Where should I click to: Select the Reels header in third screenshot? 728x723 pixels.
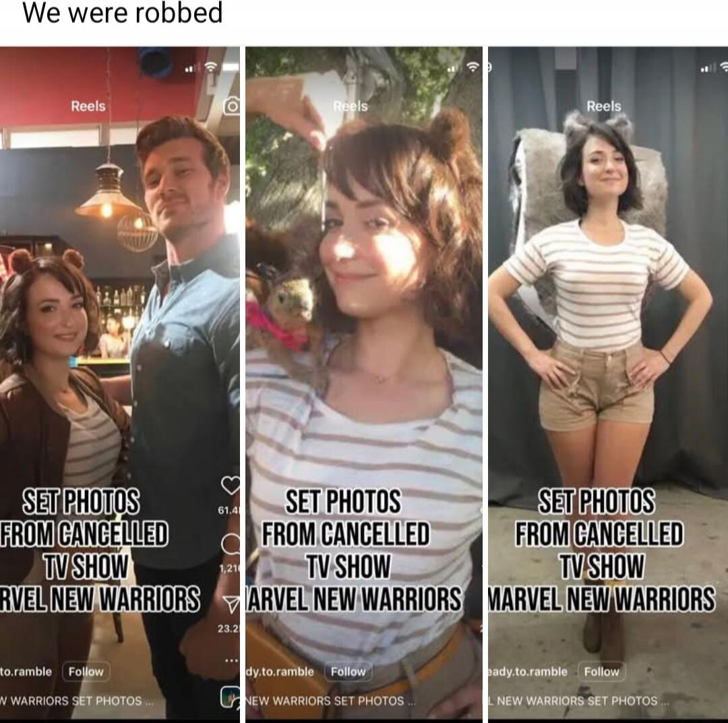[x=603, y=106]
